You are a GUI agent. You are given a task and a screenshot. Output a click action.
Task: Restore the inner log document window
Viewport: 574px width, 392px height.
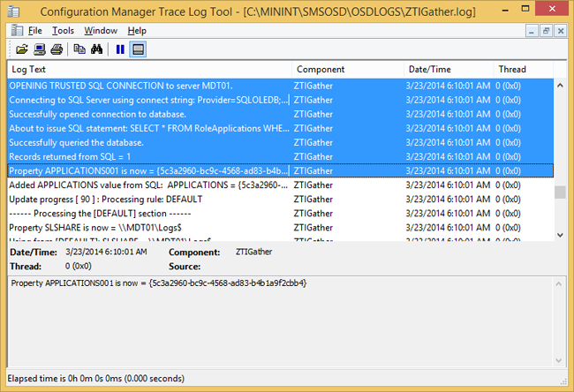tap(546, 30)
